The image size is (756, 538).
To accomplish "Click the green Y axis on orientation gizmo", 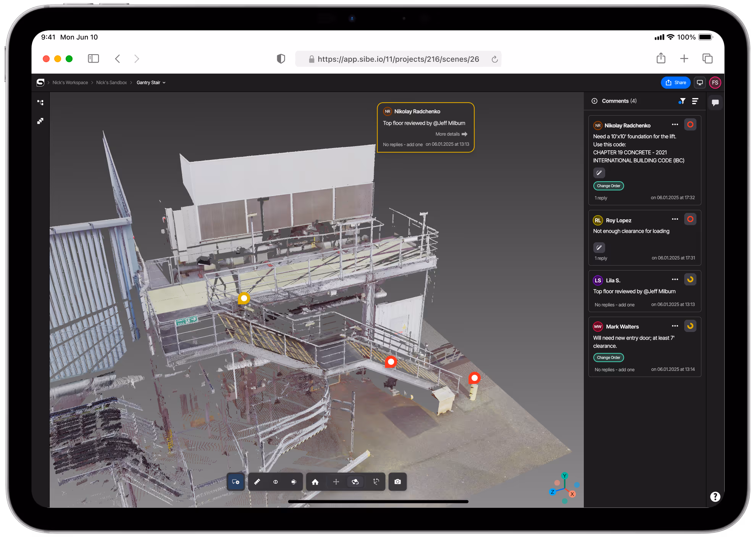I will pos(564,476).
